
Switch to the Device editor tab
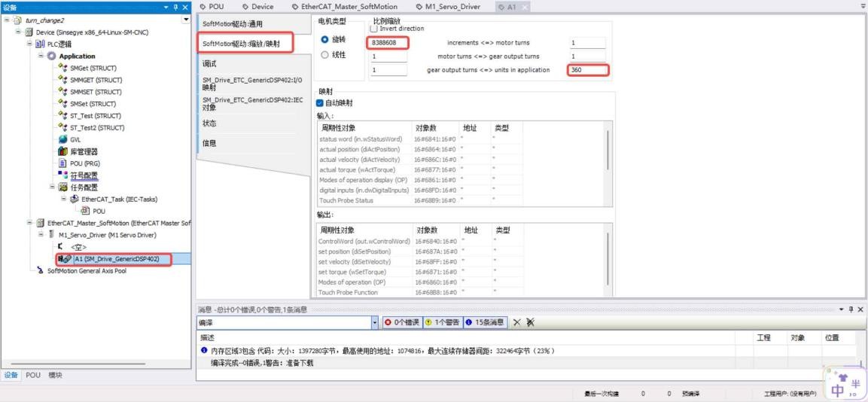[x=257, y=7]
